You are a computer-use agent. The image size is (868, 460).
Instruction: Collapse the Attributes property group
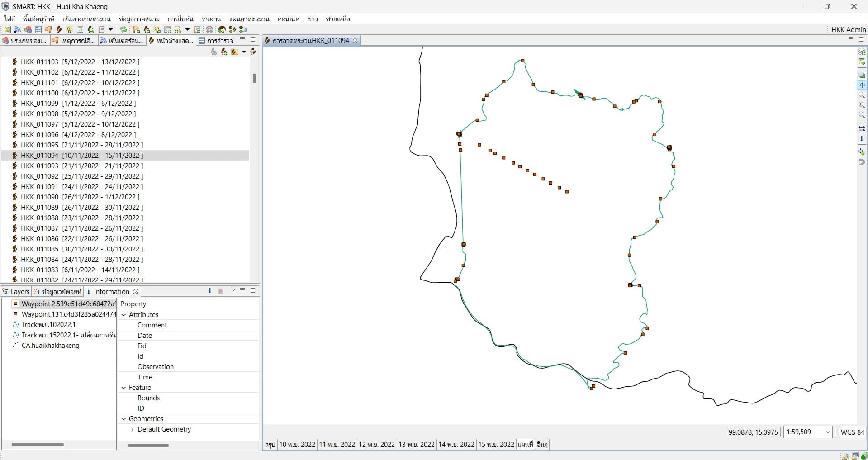click(124, 315)
